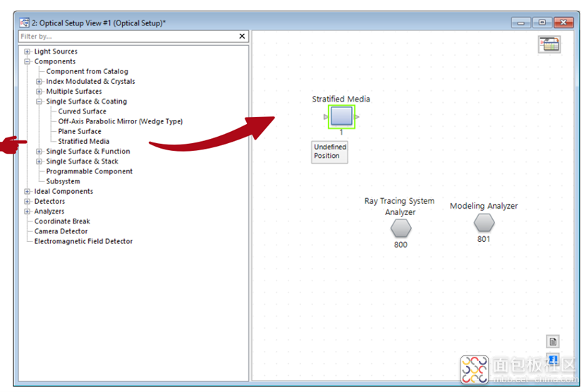Image resolution: width=586 pixels, height=392 pixels.
Task: Select Camera Detector item
Action: pos(61,231)
